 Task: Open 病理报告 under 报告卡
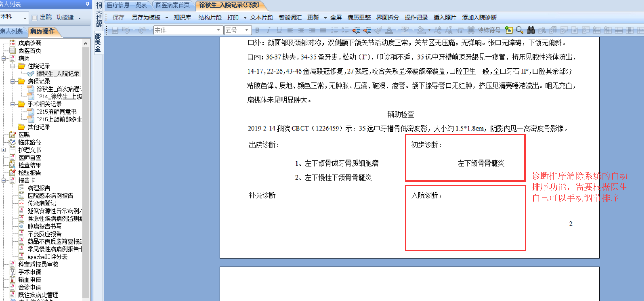(x=39, y=188)
